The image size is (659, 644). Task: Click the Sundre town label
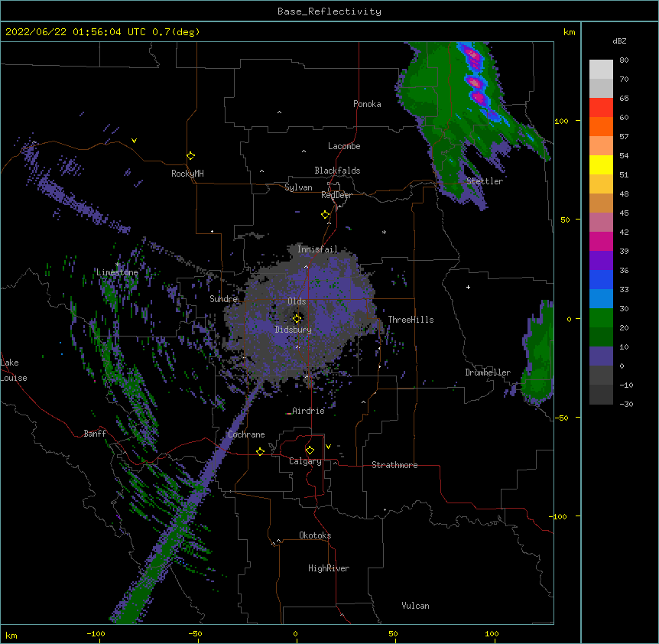click(223, 299)
